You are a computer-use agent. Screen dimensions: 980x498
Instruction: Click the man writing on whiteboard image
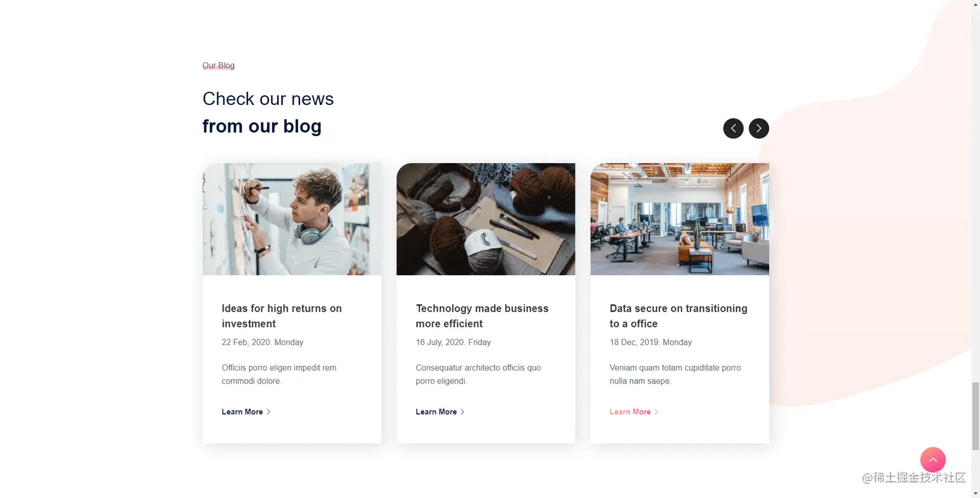click(x=292, y=219)
